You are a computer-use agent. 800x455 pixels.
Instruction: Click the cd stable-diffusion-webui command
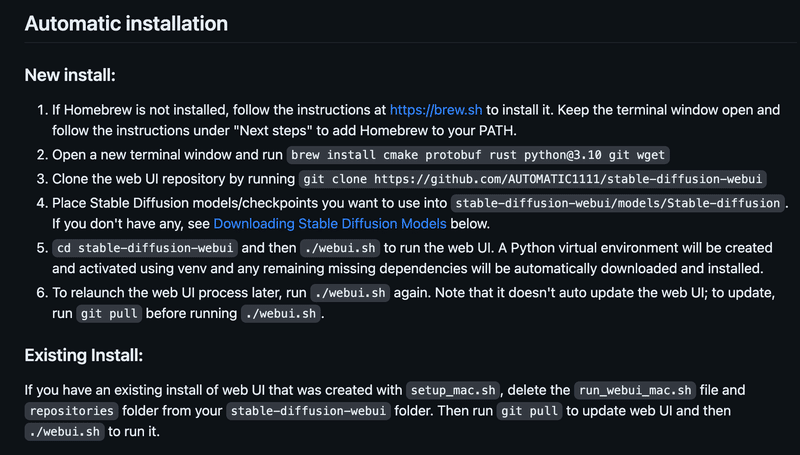[x=145, y=248]
